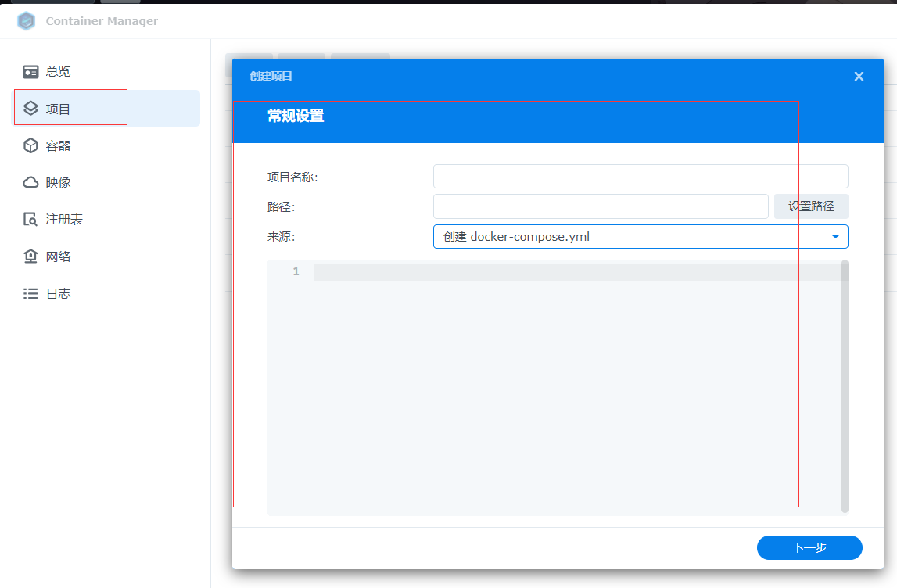This screenshot has width=897, height=588.
Task: Proceed with the 下一步 button
Action: click(x=809, y=547)
